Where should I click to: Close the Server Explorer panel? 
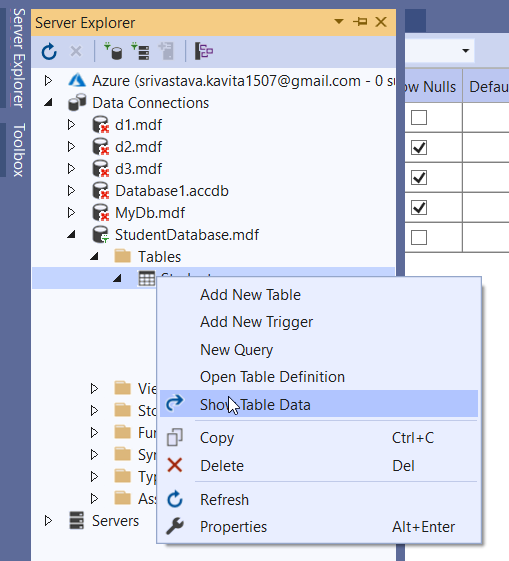[381, 22]
